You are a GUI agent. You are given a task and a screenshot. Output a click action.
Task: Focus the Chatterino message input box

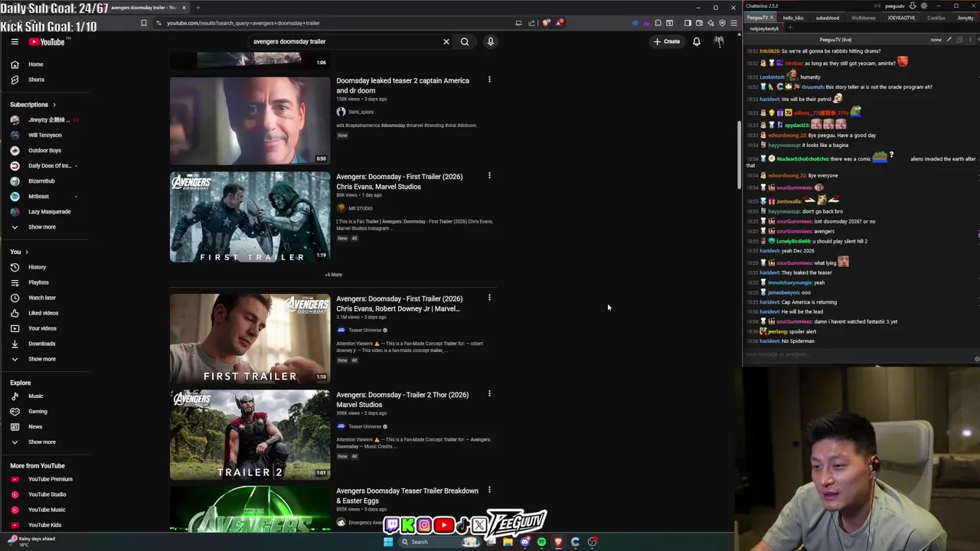pos(857,354)
